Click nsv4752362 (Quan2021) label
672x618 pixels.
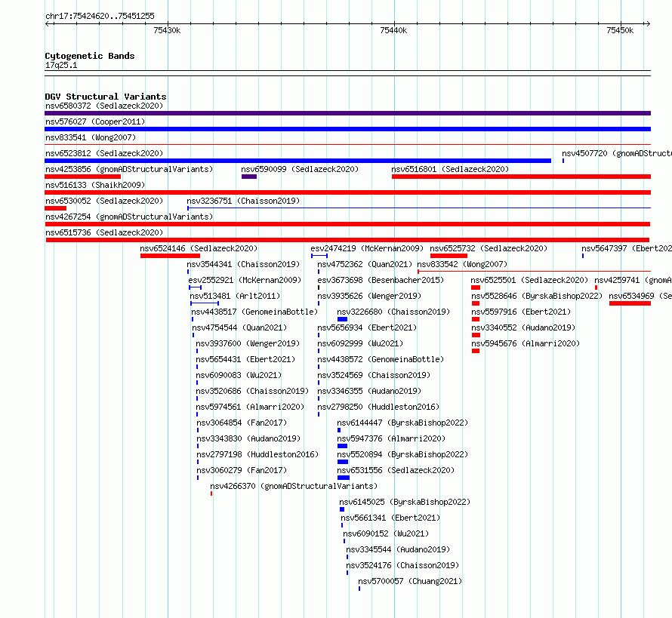365,264
